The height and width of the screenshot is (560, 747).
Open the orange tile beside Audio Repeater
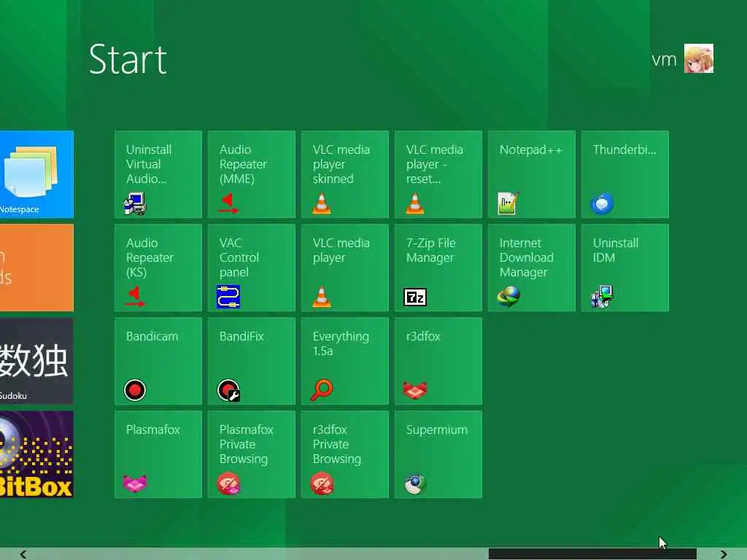coord(36,268)
